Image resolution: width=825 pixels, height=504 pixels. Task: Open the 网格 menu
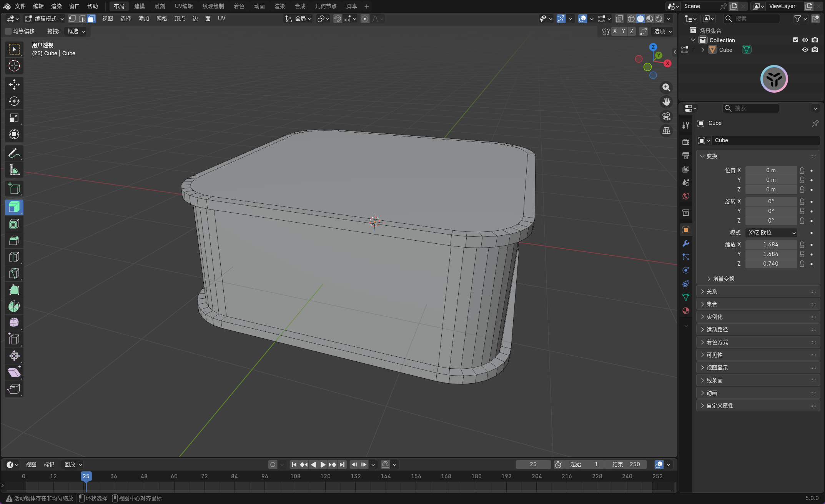pos(161,19)
